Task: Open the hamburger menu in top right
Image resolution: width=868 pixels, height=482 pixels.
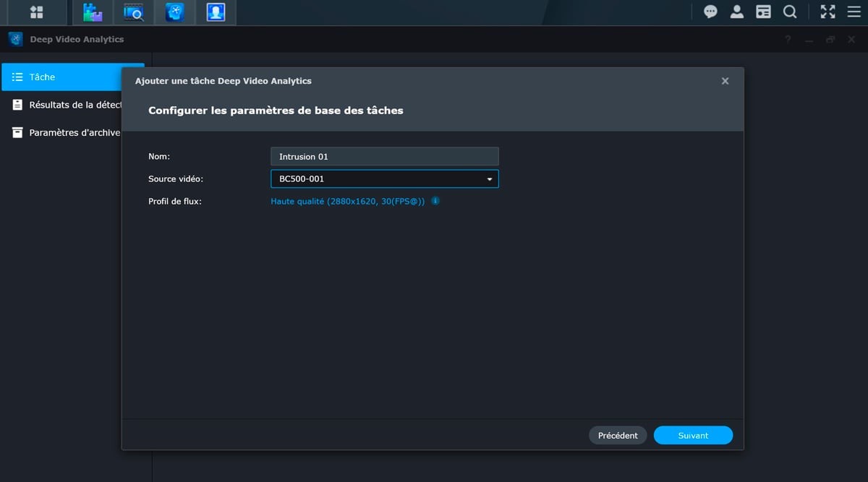Action: click(x=854, y=12)
